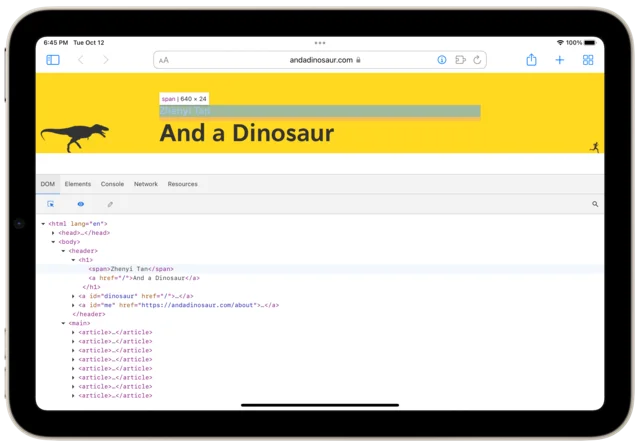The width and height of the screenshot is (640, 447).
Task: Open the AA reader menu
Action: click(164, 60)
